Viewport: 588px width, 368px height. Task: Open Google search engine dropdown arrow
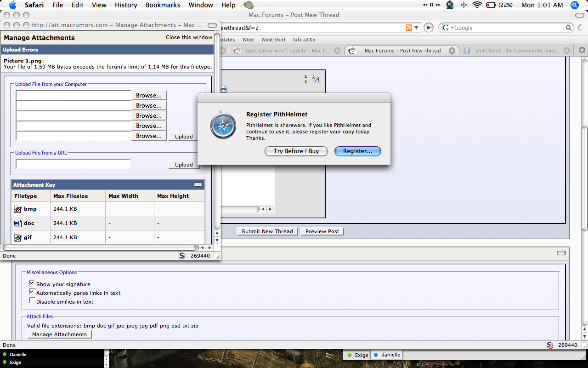pyautogui.click(x=452, y=28)
